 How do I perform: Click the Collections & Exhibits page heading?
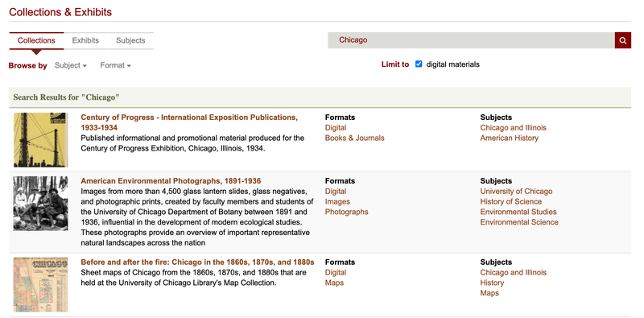pyautogui.click(x=60, y=12)
